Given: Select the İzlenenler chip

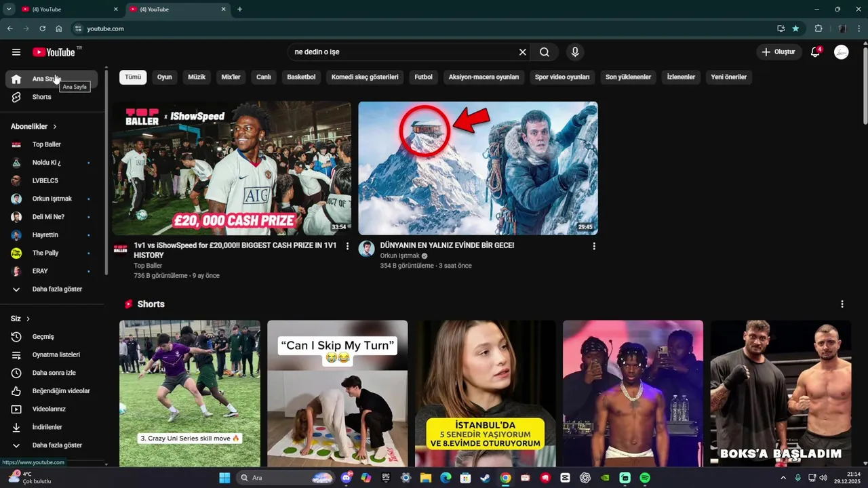Looking at the screenshot, I should click(x=681, y=77).
